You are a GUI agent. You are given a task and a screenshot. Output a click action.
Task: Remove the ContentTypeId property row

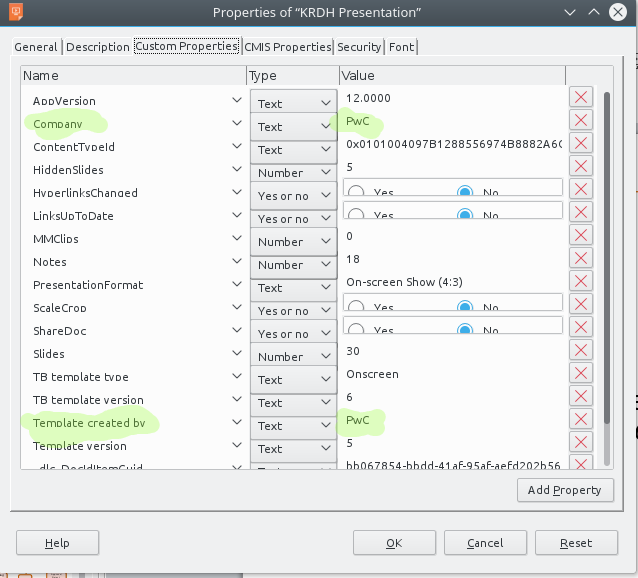point(581,143)
